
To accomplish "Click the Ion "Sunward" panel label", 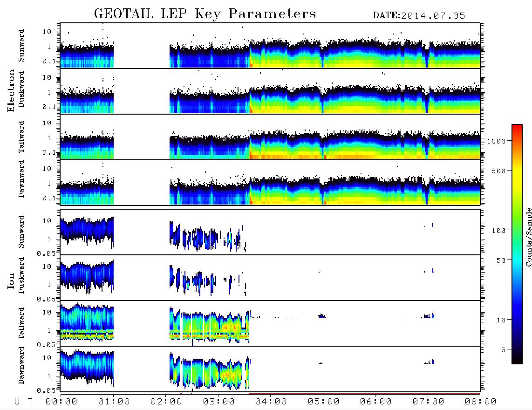I will point(21,232).
